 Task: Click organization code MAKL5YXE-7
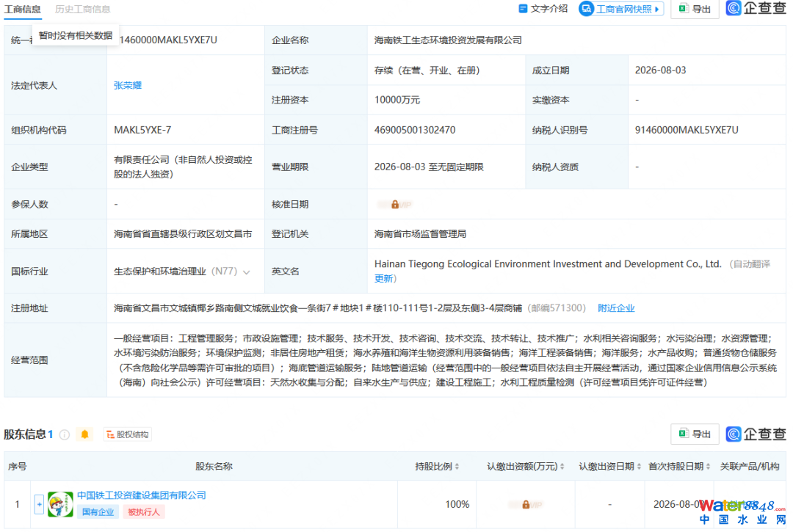142,131
